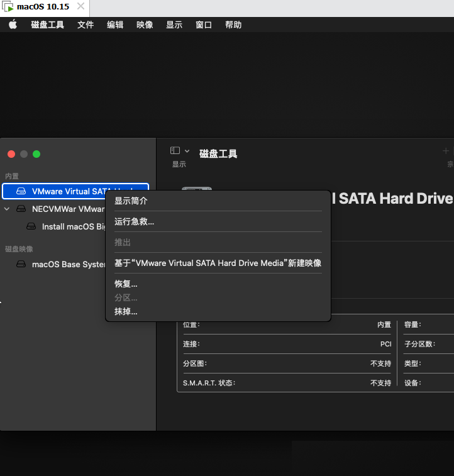Click the NECVMWar disk icon

pyautogui.click(x=21, y=209)
